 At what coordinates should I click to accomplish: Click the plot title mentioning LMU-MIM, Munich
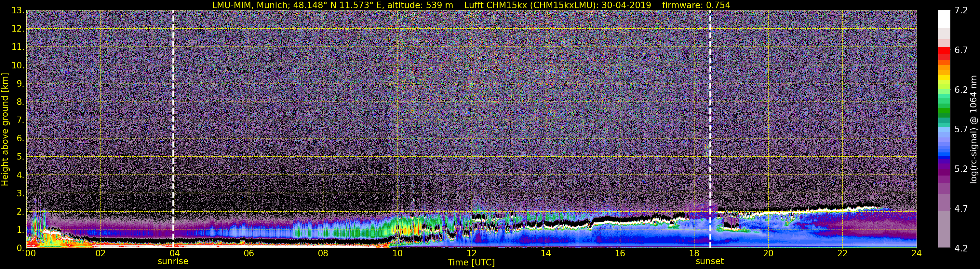(x=471, y=5)
